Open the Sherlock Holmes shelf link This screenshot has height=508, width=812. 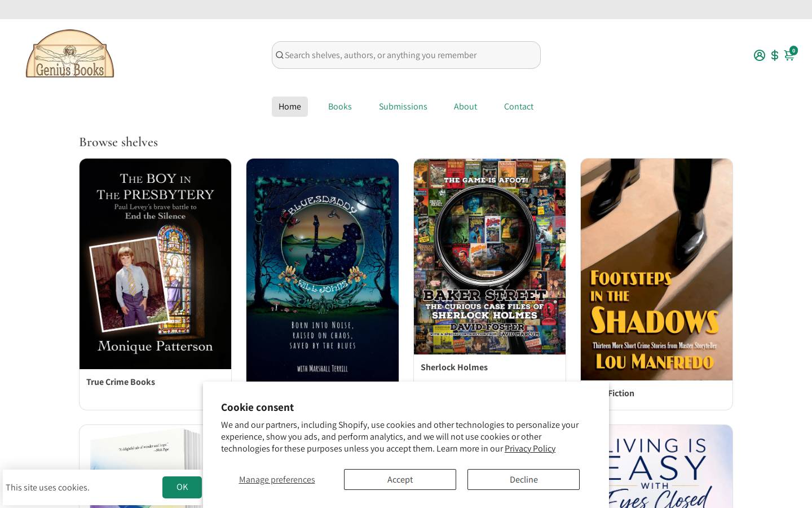click(454, 367)
